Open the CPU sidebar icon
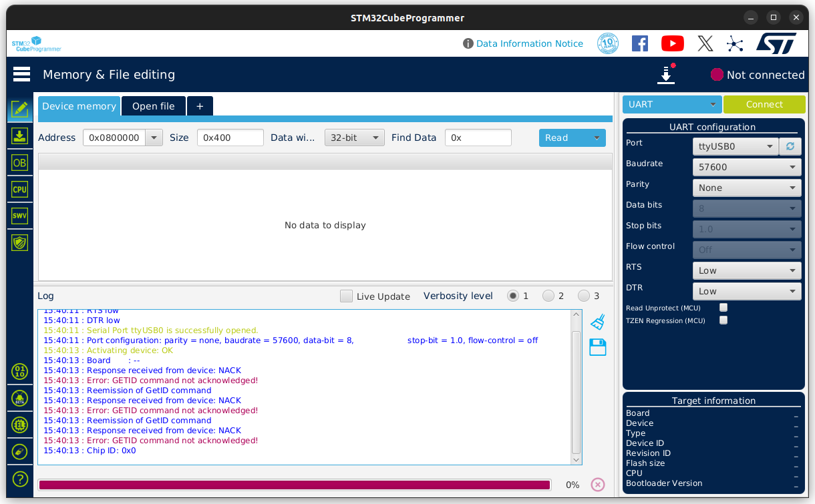Screen dimensions: 815x504 20,189
